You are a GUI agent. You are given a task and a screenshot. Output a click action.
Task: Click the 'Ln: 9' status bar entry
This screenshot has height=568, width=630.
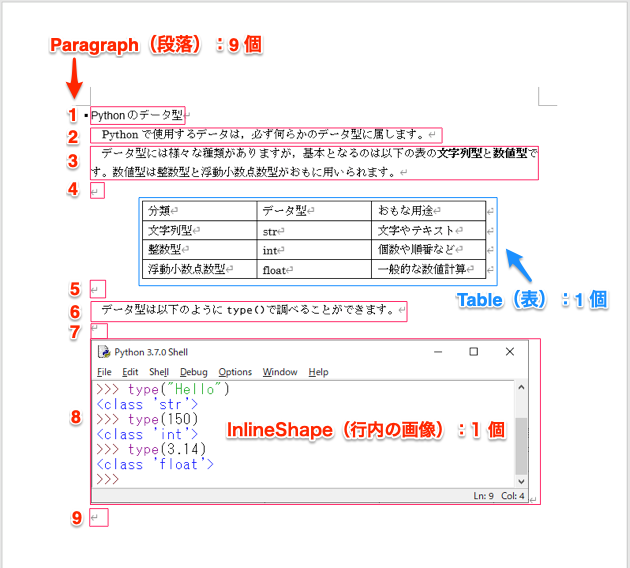(483, 496)
